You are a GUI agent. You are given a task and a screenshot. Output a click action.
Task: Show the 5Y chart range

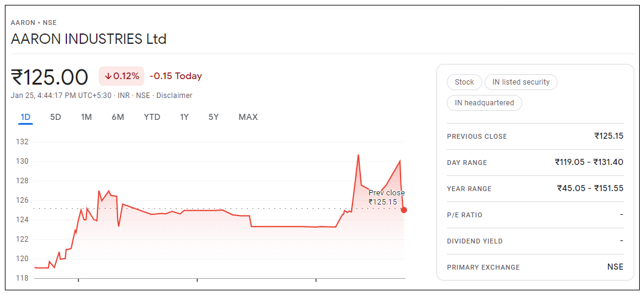tap(214, 117)
